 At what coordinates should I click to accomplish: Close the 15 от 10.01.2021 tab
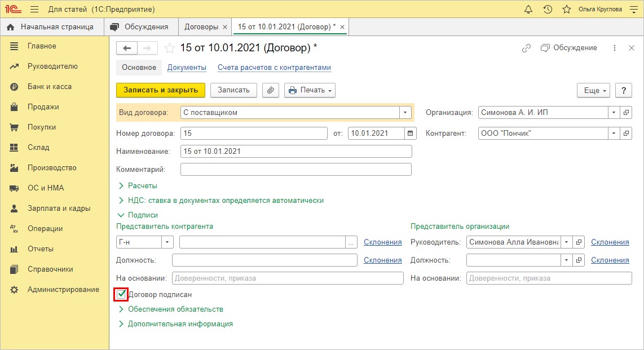[342, 27]
